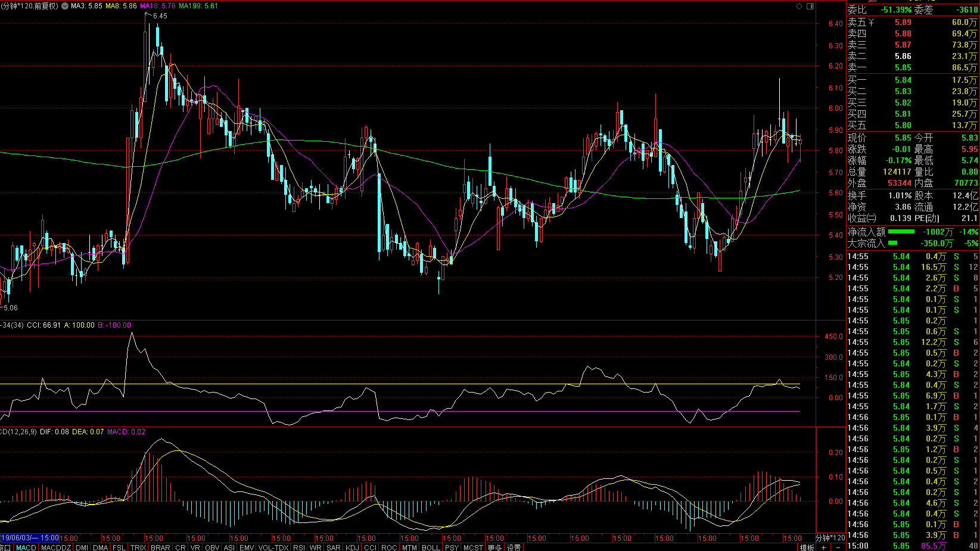Click the 买一 price 5.84

tap(903, 80)
